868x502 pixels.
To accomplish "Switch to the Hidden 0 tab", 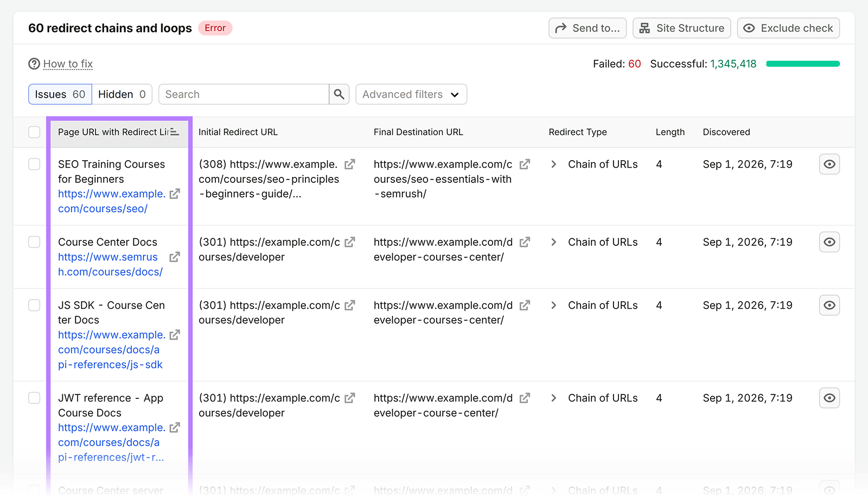I will point(122,94).
